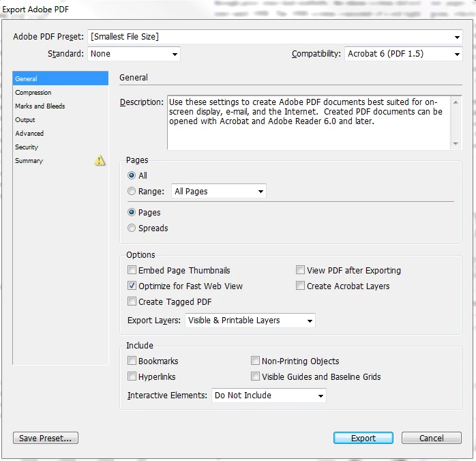Tick Create Acrobat Layers checkbox

[300, 286]
